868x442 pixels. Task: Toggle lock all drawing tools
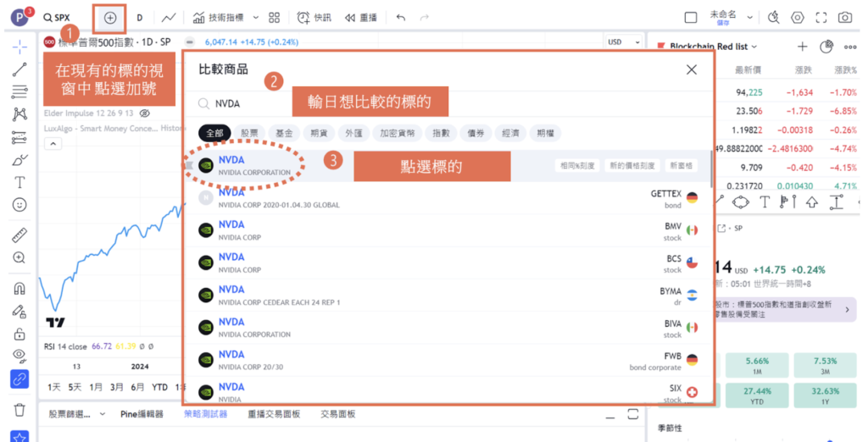pyautogui.click(x=19, y=334)
